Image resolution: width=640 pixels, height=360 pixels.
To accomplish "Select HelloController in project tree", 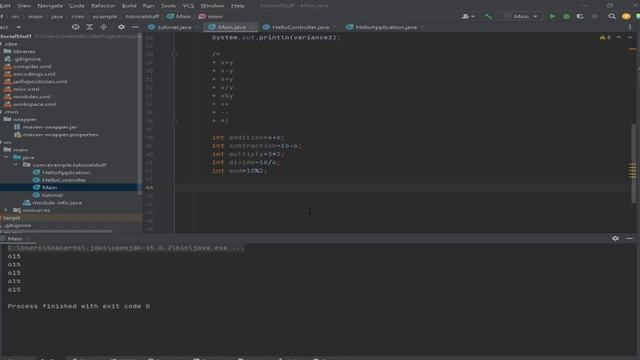I will tap(64, 180).
